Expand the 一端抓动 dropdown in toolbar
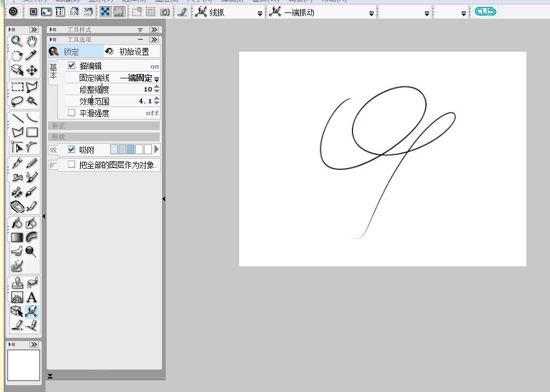The width and height of the screenshot is (550, 392). coord(371,13)
